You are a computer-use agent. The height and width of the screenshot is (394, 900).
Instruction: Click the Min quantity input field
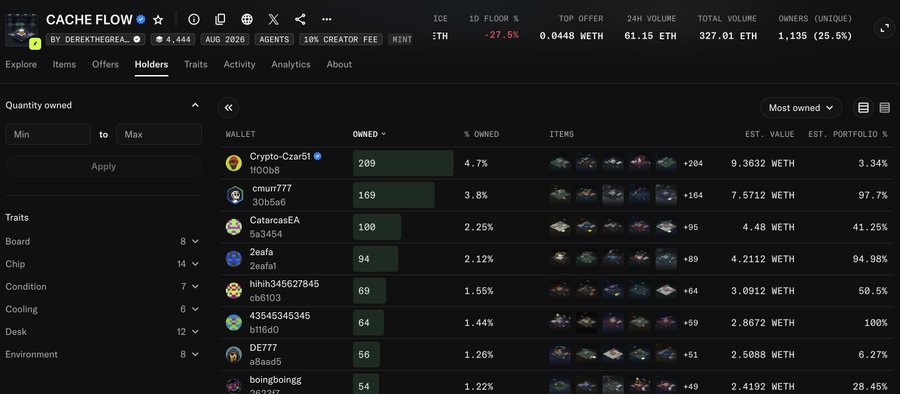click(48, 134)
